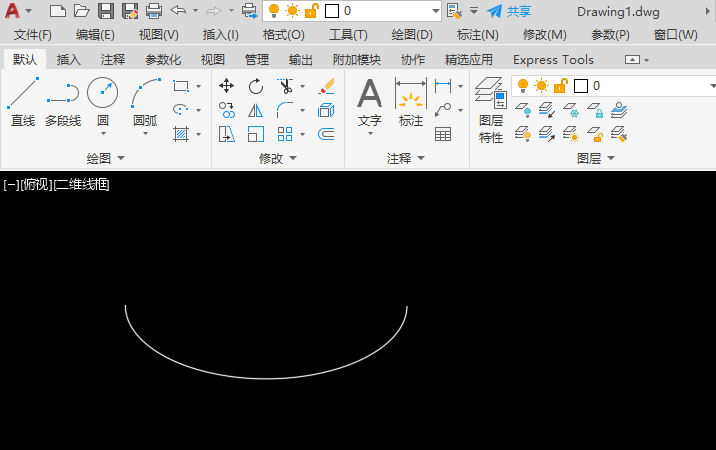
Task: Open the Text tool dropdown arrow
Action: click(370, 133)
